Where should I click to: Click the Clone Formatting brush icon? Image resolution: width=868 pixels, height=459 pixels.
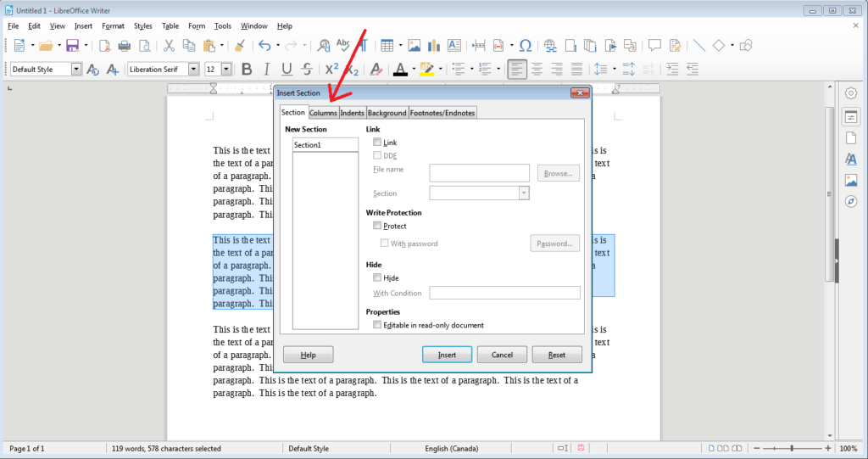coord(240,46)
